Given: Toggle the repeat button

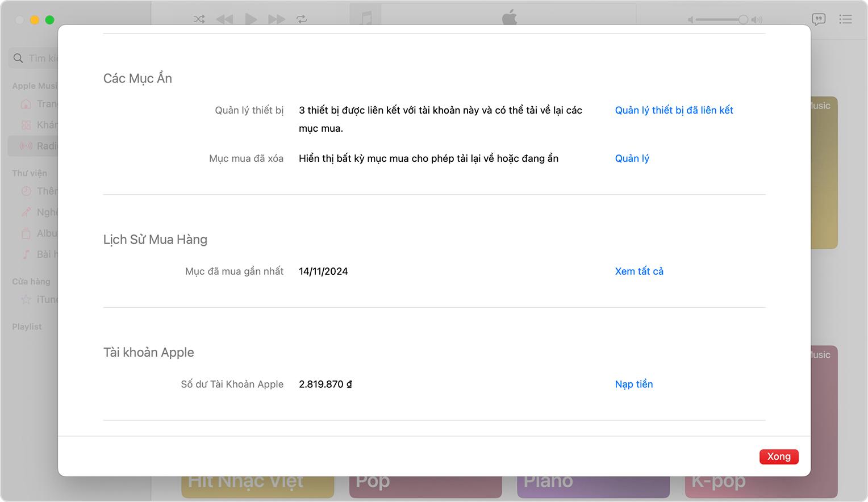Looking at the screenshot, I should pyautogui.click(x=302, y=19).
